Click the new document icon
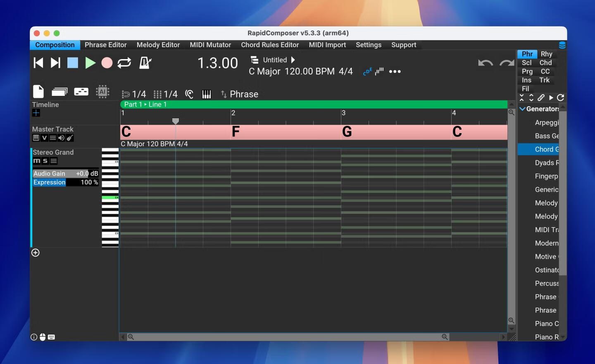Viewport: 595px width, 364px height. coord(38,91)
